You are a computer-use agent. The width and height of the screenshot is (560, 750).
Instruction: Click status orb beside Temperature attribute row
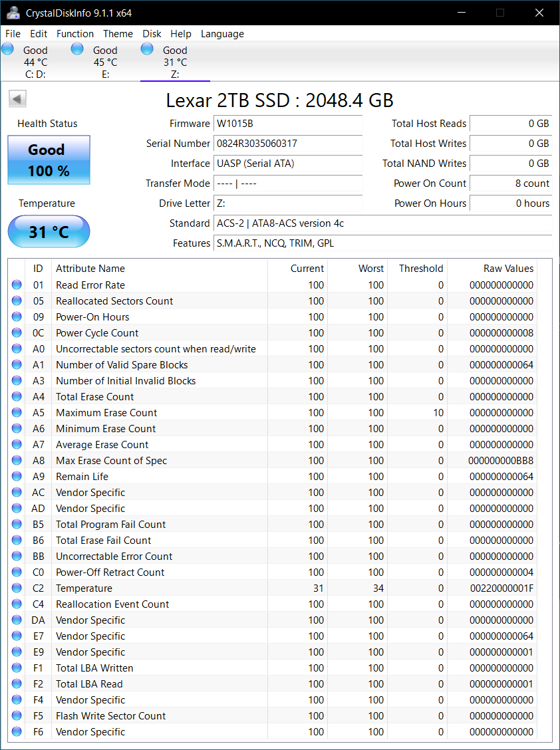(x=17, y=588)
